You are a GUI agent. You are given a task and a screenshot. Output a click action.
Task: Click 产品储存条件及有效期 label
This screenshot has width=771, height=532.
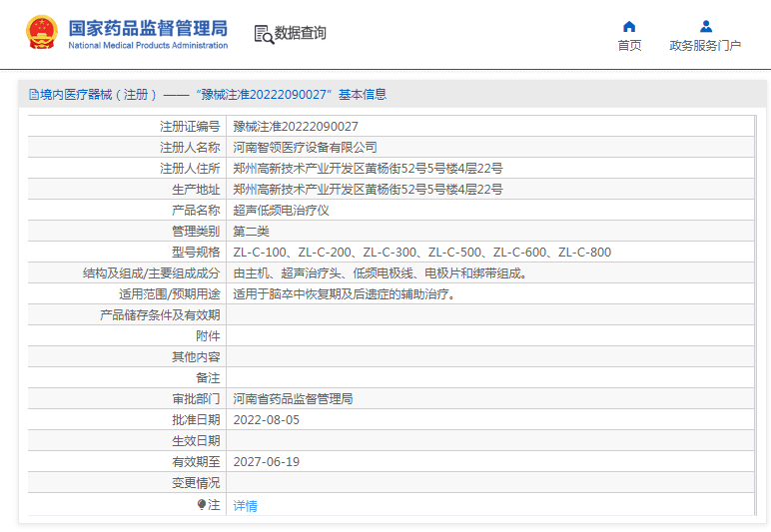coord(160,315)
